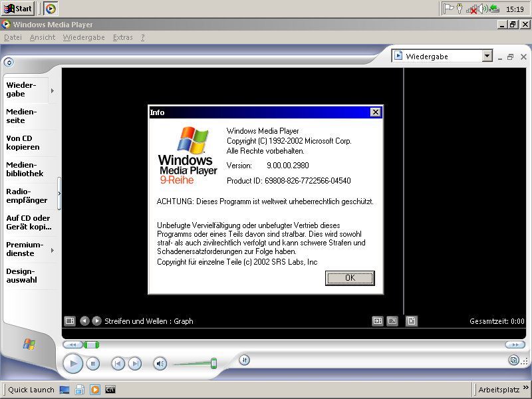This screenshot has height=399, width=532.
Task: Open the Ansicht menu
Action: point(43,38)
